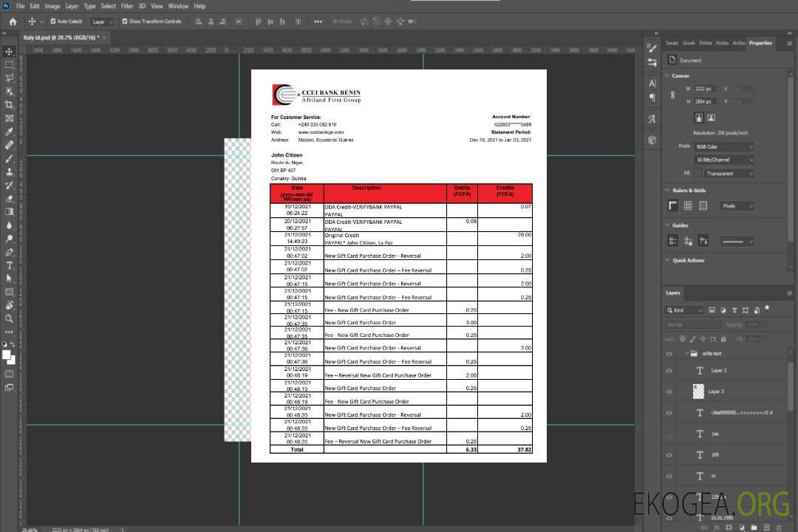Select the Object Selection tool
This screenshot has height=532, width=798.
pyautogui.click(x=9, y=92)
